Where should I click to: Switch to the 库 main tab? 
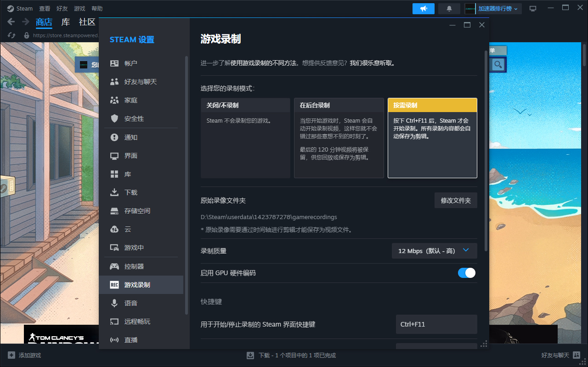tap(66, 22)
